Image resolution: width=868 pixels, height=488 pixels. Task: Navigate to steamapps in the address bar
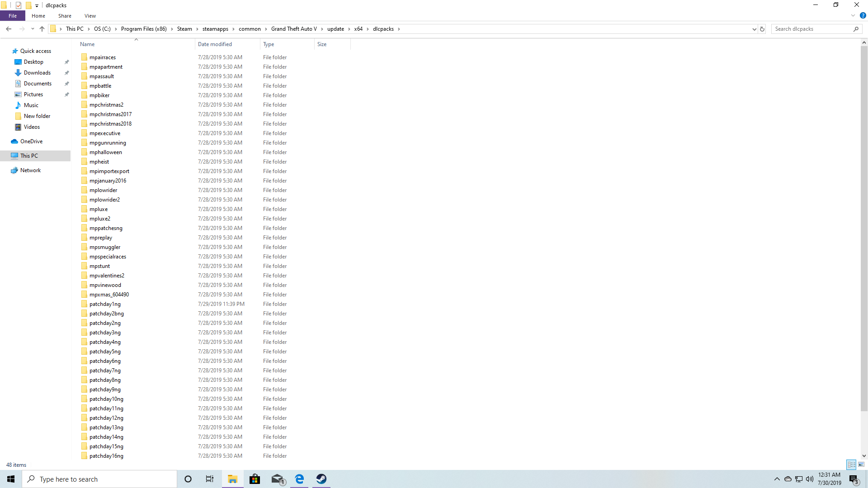215,29
